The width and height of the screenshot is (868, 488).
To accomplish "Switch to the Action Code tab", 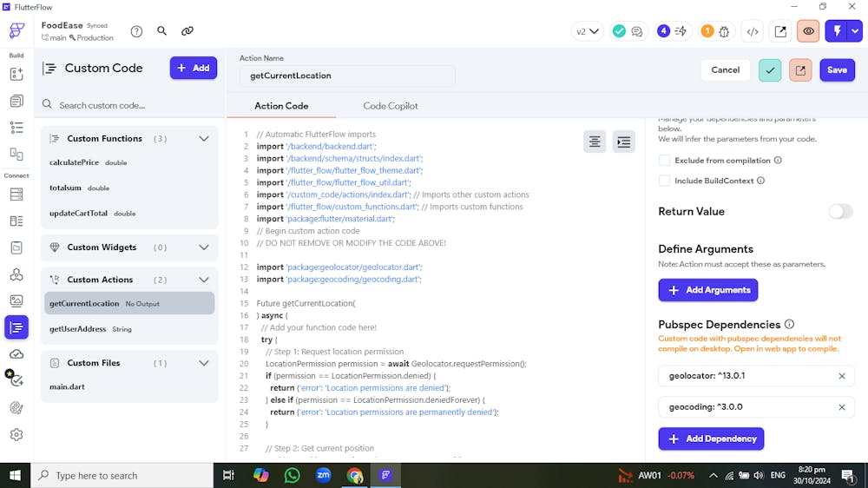I will point(281,106).
